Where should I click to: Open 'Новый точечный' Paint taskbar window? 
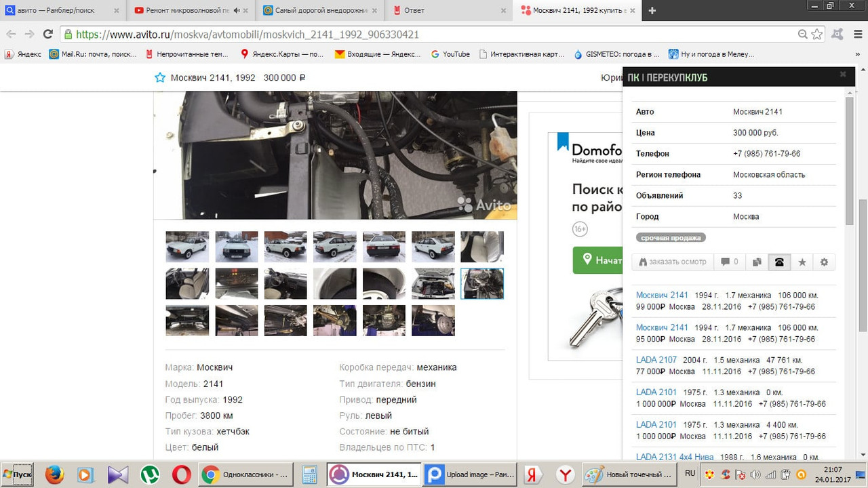[630, 474]
